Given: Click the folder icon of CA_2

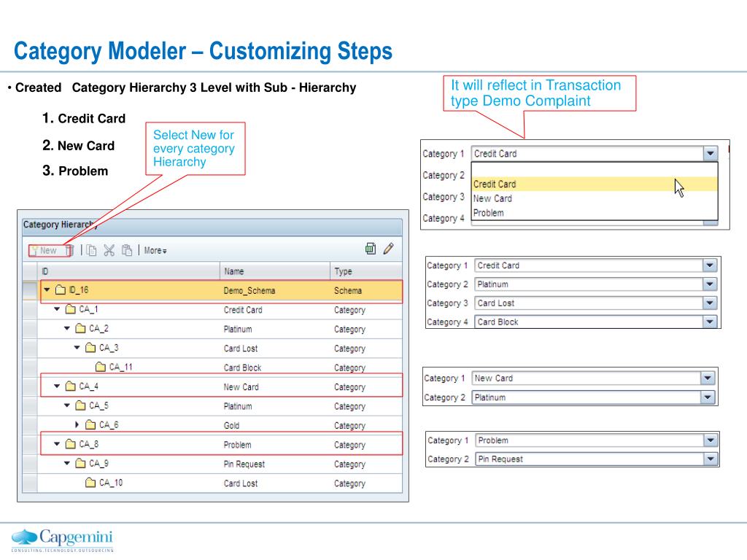Looking at the screenshot, I should tap(80, 329).
